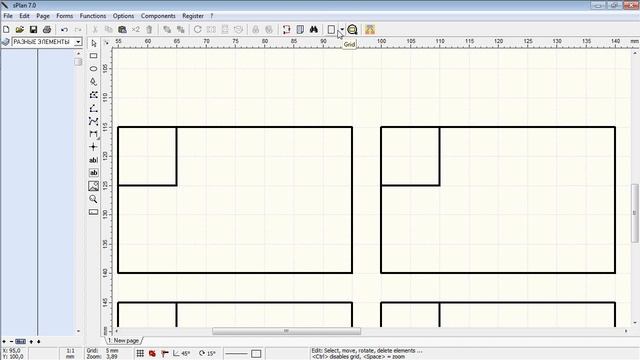Click the Copy icon in toolbar
Screen dimensions: 640x360
point(109,29)
